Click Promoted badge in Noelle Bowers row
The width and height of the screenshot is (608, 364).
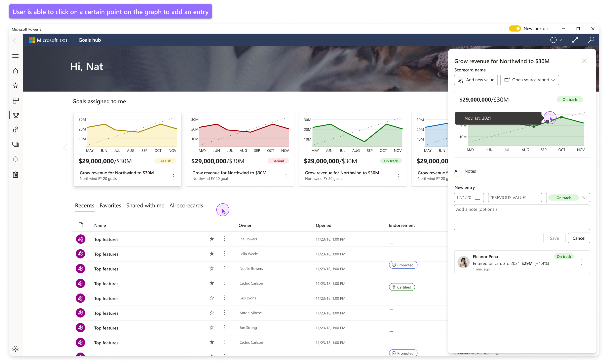coord(403,265)
